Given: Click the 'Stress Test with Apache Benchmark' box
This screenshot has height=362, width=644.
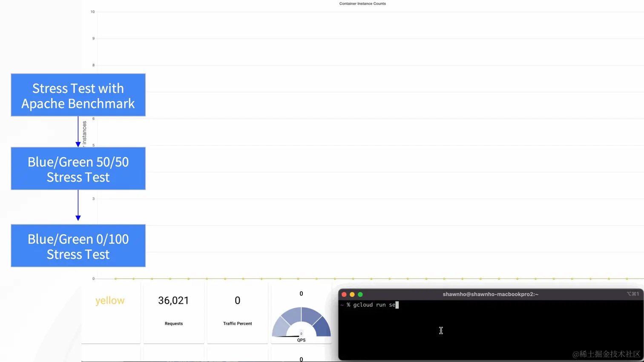Looking at the screenshot, I should [x=78, y=95].
